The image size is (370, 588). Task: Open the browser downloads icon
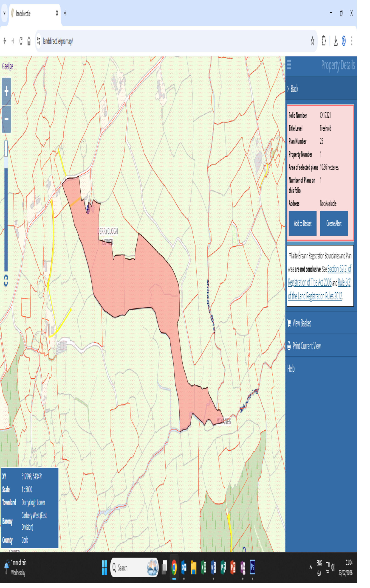click(336, 41)
